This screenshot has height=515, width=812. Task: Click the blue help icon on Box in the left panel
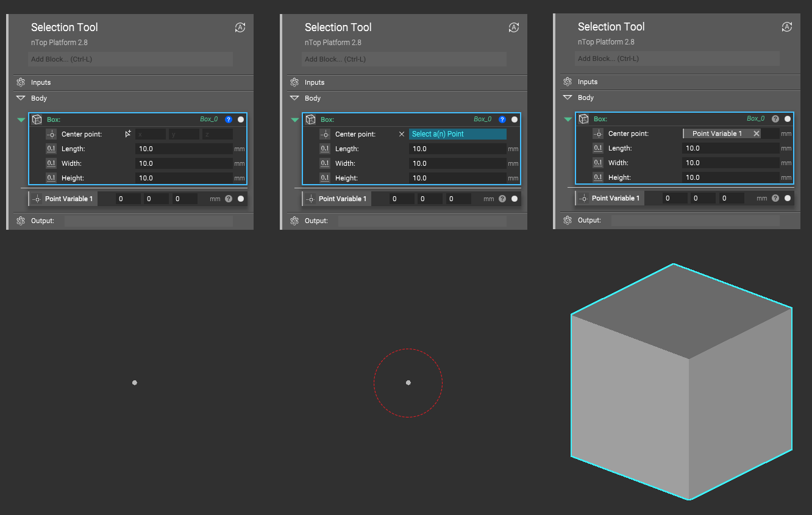(x=229, y=119)
